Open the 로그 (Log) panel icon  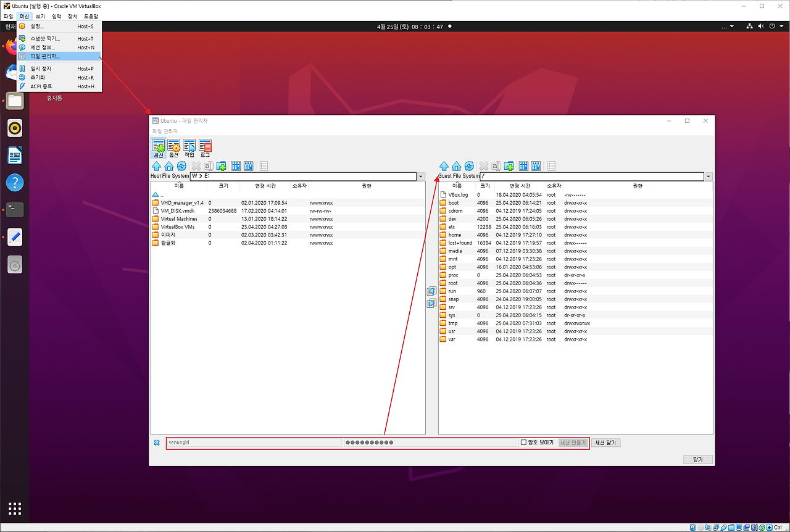point(205,149)
